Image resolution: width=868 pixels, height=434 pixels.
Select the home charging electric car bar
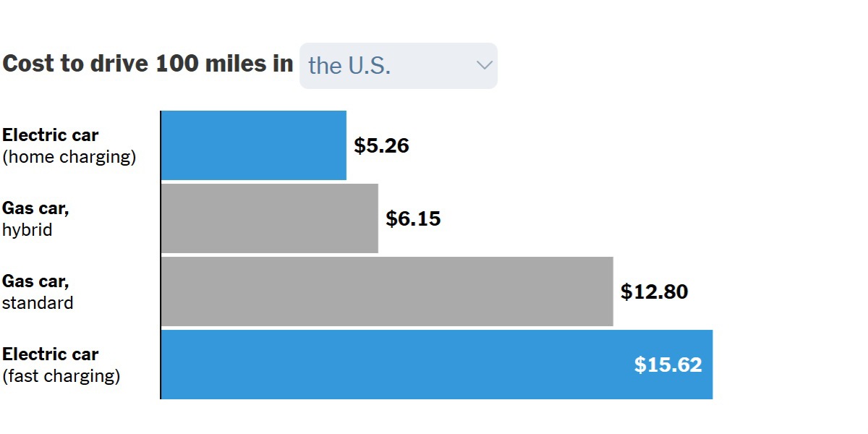[x=253, y=145]
